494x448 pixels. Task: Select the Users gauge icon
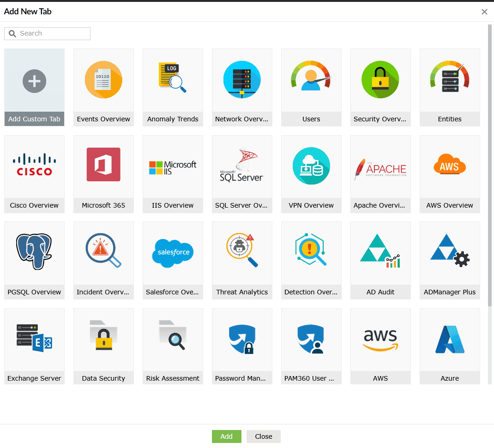pos(311,76)
